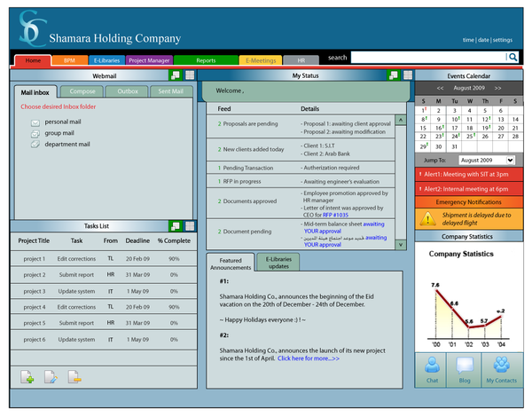532x417 pixels.
Task: Switch to the BPM tab
Action: click(x=69, y=60)
